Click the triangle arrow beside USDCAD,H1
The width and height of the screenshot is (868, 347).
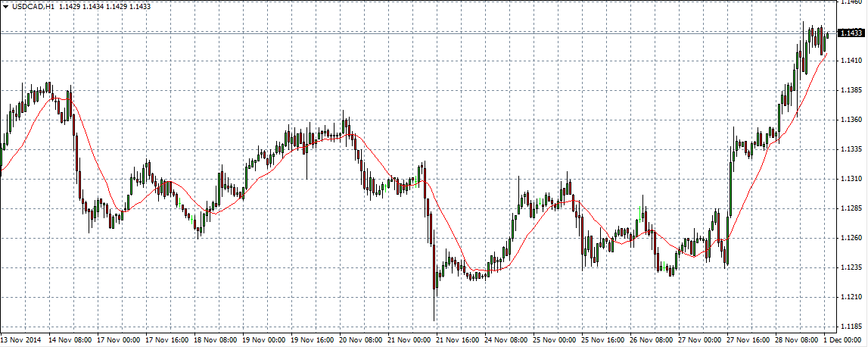coord(5,6)
